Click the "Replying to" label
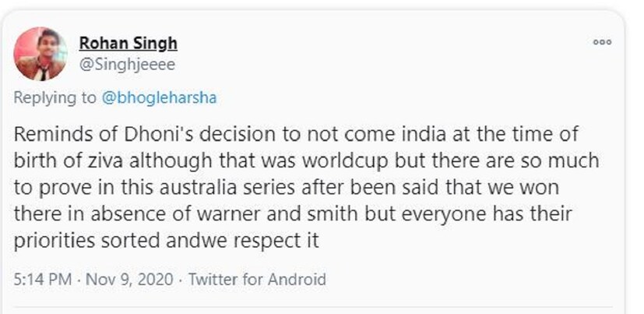The width and height of the screenshot is (644, 314). point(55,98)
